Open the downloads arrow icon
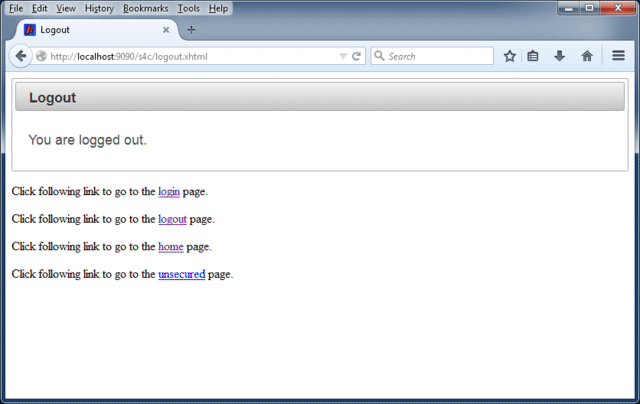This screenshot has width=640, height=404. (x=559, y=56)
